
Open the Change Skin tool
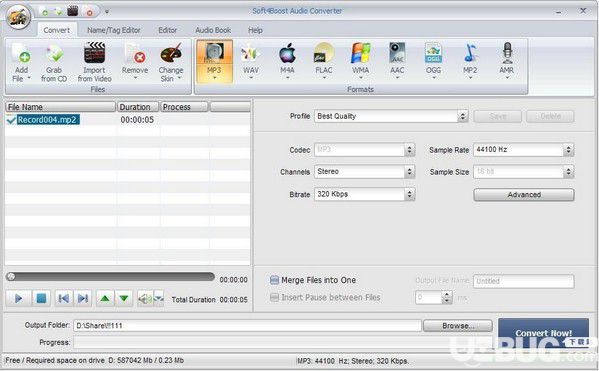171,63
